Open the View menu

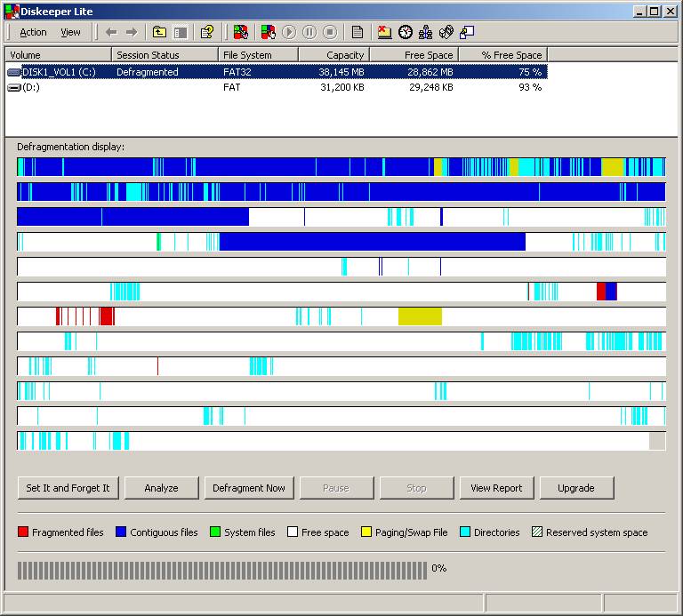(x=70, y=32)
